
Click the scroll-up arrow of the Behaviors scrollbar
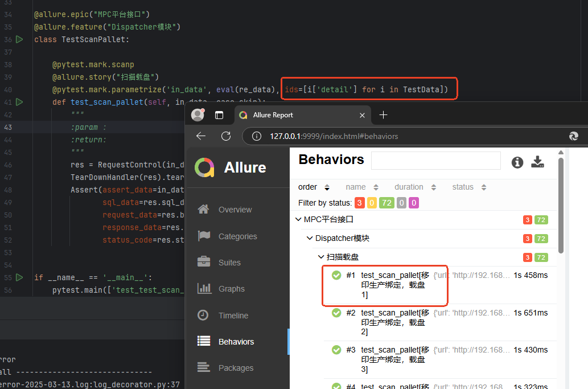click(x=561, y=152)
